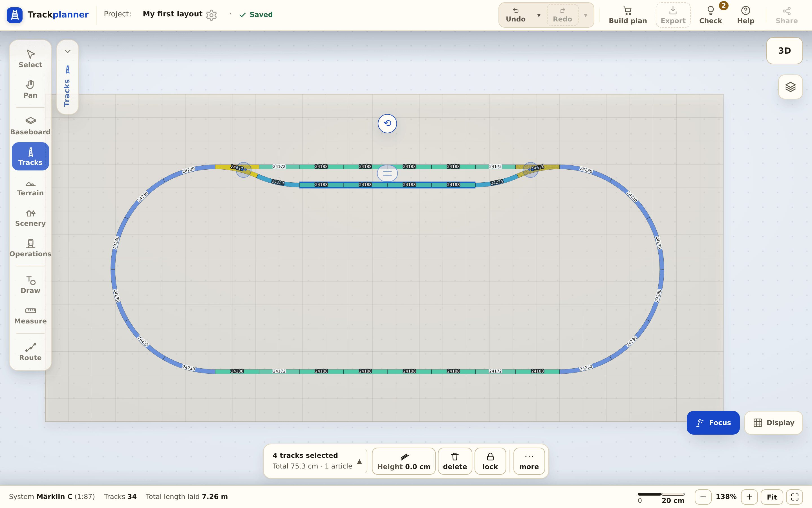Open the Build plan cart

tap(627, 15)
